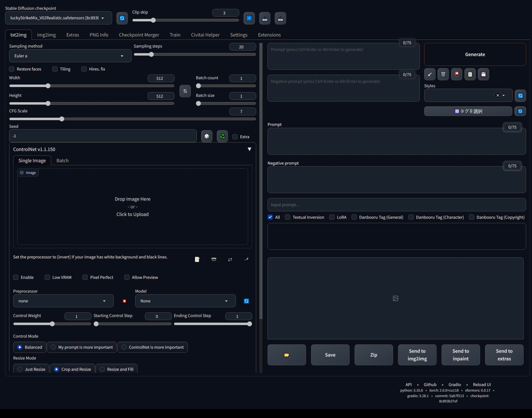Expand the ControlNet Preprocessor dropdown
Viewport: 532px width, 418px height.
(x=63, y=301)
